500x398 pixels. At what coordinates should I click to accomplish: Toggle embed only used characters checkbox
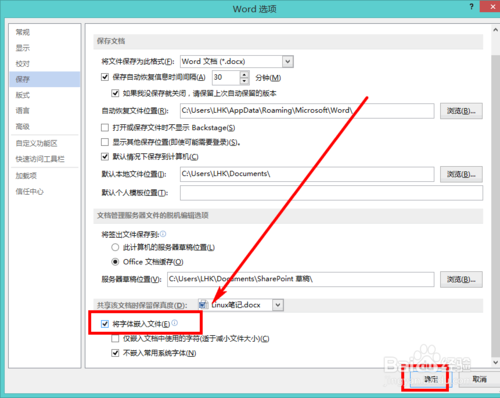(x=115, y=339)
